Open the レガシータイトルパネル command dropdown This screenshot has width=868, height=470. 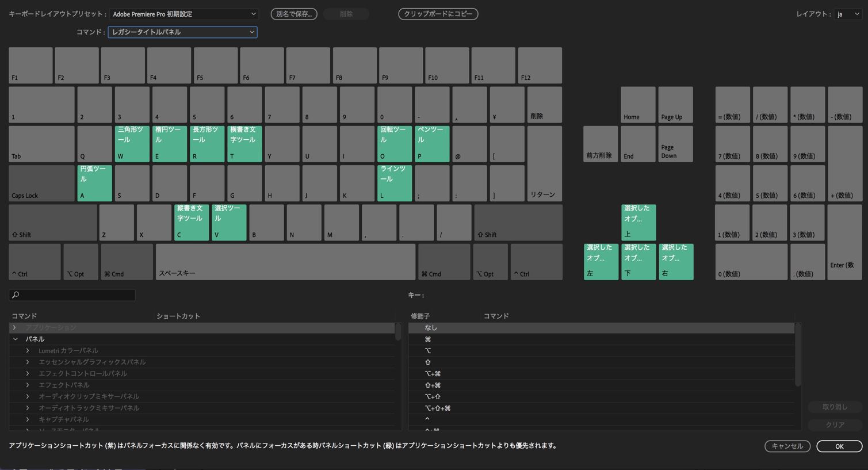(182, 32)
